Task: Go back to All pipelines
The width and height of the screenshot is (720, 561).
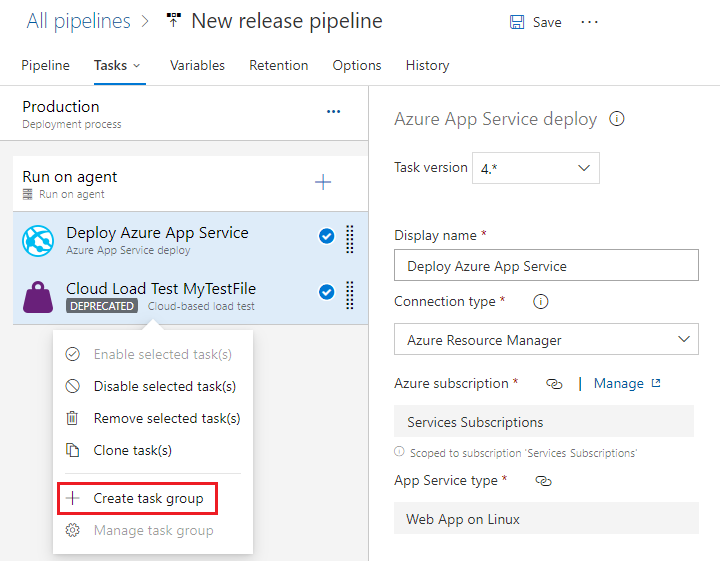Action: click(x=79, y=21)
